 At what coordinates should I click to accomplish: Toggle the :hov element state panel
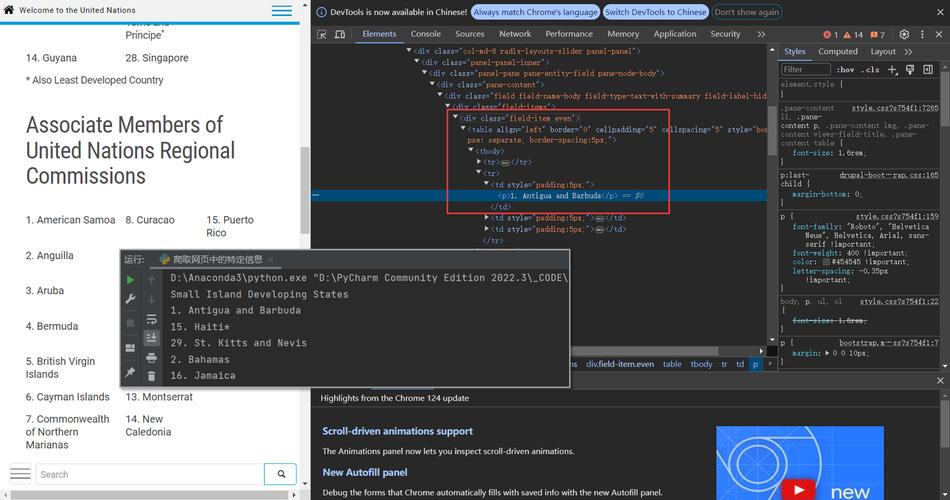point(845,70)
